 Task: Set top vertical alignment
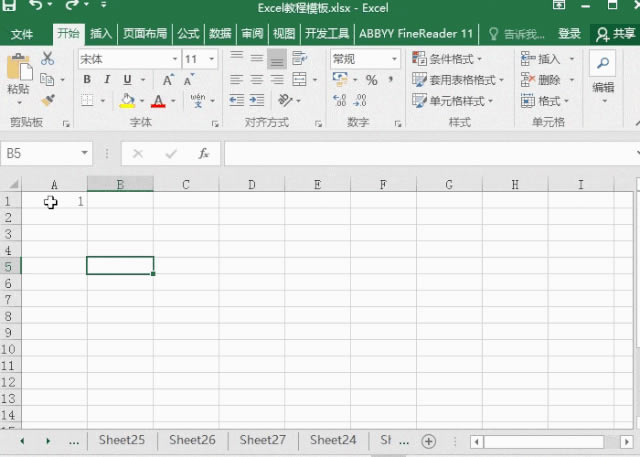click(x=237, y=58)
